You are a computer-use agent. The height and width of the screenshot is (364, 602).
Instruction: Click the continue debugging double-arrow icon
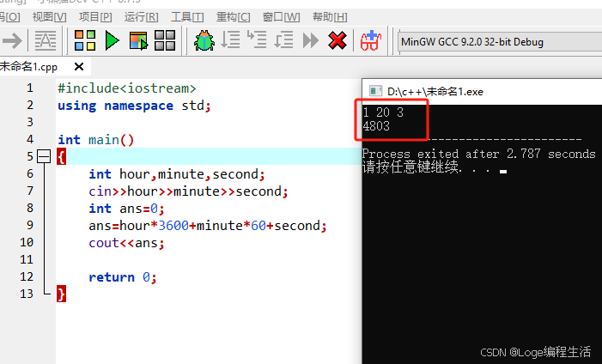(x=311, y=40)
